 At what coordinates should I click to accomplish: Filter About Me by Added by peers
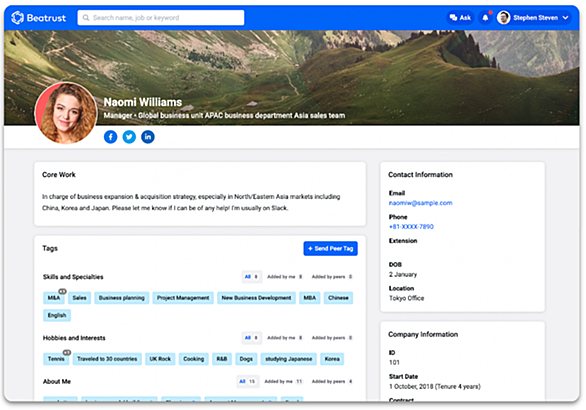332,382
